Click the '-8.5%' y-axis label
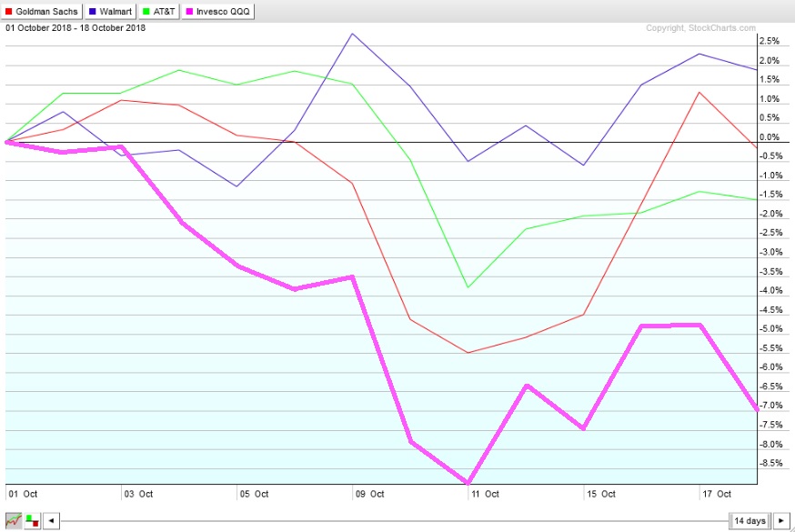 tap(770, 463)
